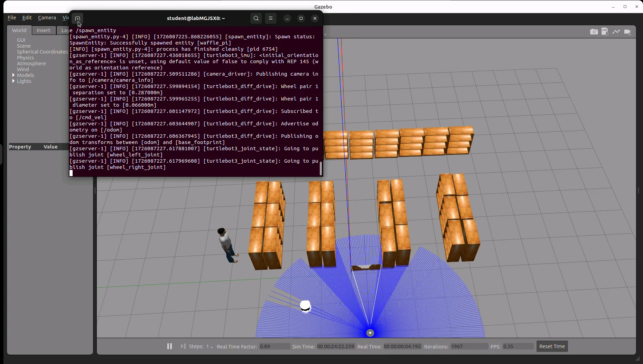Expand the Models tree item
643x364 pixels.
(x=13, y=75)
